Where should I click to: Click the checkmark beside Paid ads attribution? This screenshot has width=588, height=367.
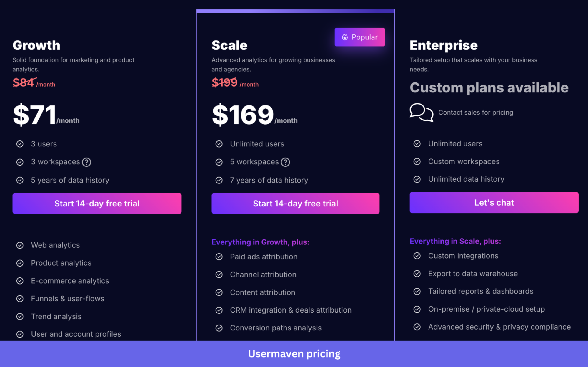[219, 257]
